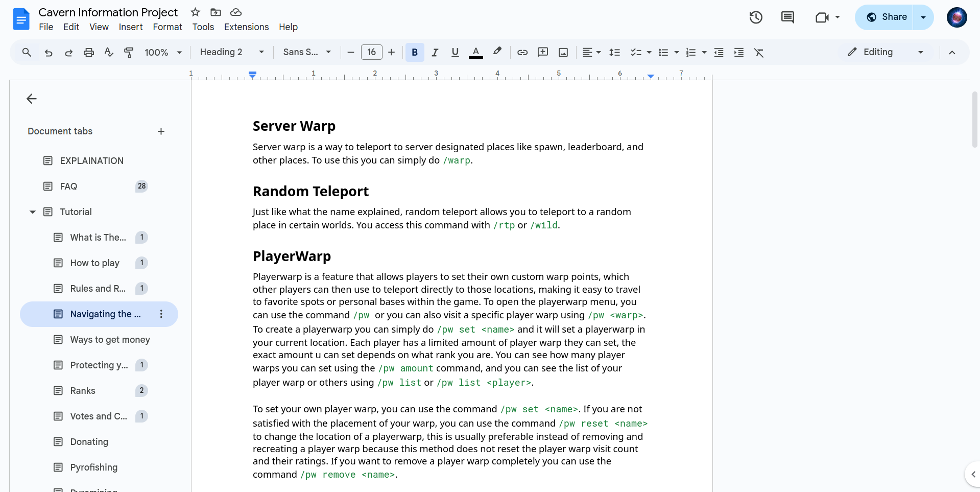This screenshot has height=492, width=980.
Task: Click the vertical scrollbar thumb
Action: pos(974,120)
